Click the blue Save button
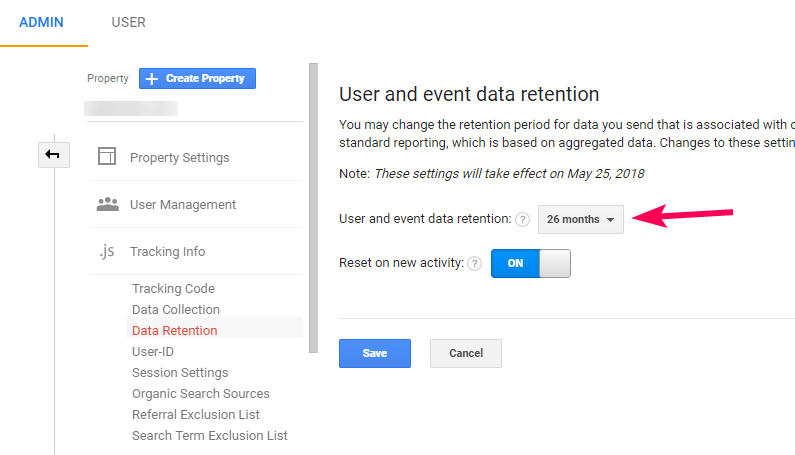Viewport: 795px width, 455px height. click(375, 353)
